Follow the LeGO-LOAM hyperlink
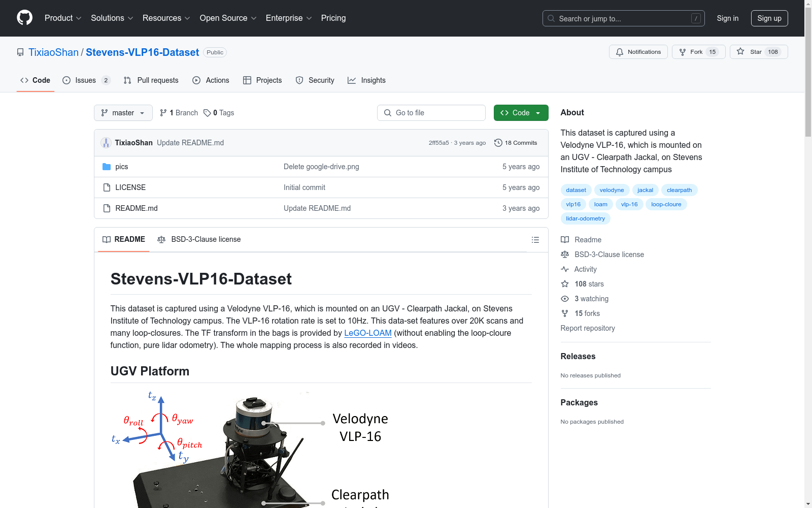The width and height of the screenshot is (812, 508). coord(368,333)
